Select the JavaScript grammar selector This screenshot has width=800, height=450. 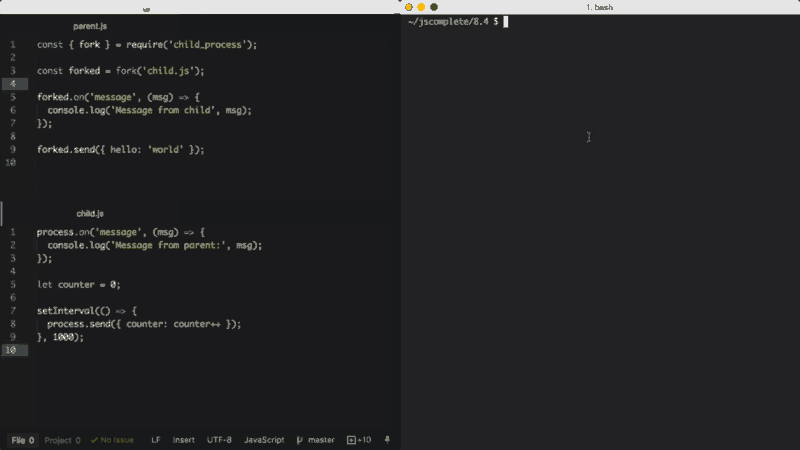[x=264, y=440]
